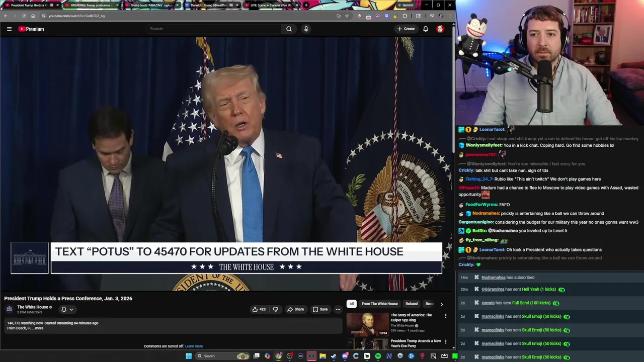Open File Explorer from the taskbar

pos(323,356)
